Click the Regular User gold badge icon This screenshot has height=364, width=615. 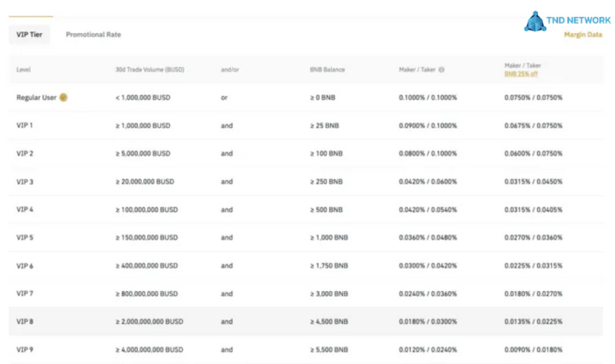63,97
